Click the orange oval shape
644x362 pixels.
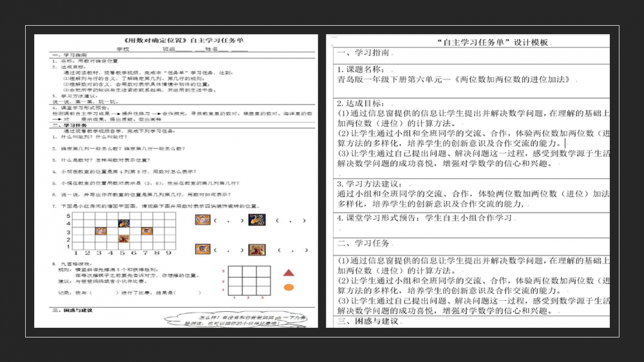tap(289, 287)
